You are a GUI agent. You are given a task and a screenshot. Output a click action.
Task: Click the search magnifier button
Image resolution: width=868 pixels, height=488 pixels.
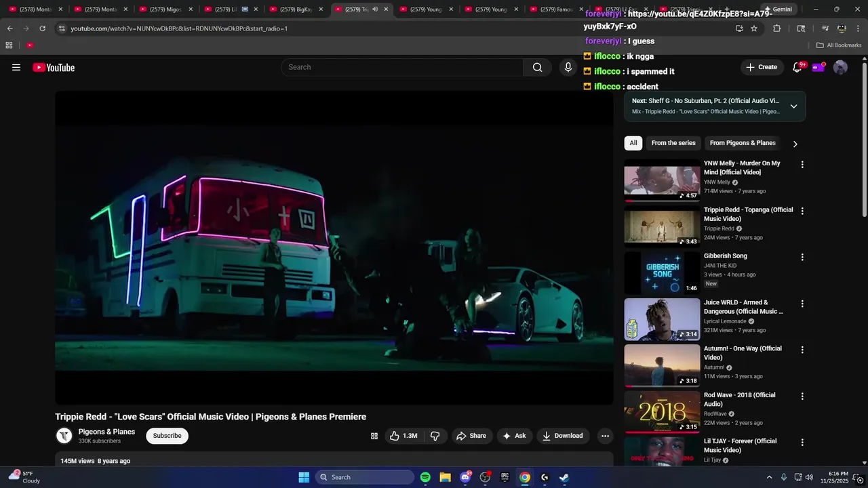point(538,67)
